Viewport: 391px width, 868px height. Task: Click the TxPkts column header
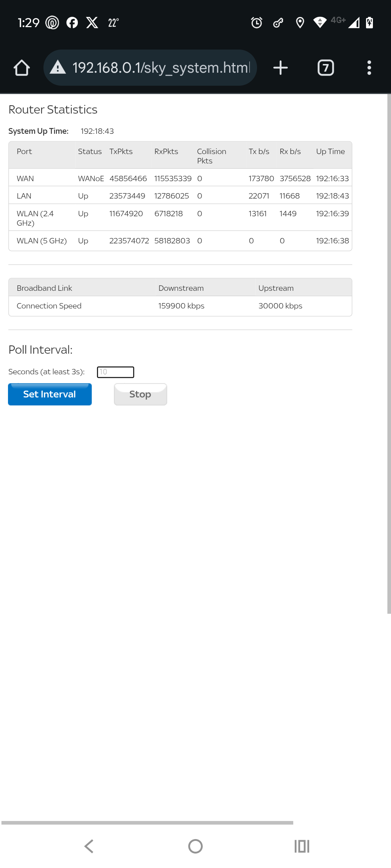pyautogui.click(x=121, y=152)
